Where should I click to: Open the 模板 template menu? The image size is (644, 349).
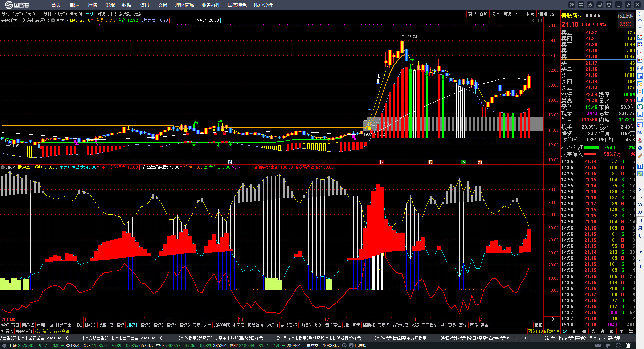coord(538,325)
